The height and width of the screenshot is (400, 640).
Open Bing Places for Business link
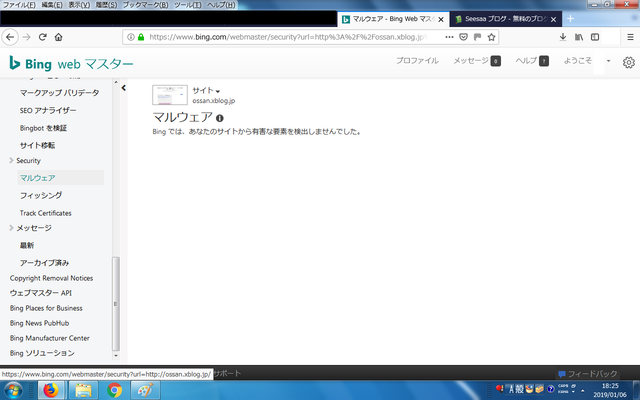pyautogui.click(x=46, y=308)
